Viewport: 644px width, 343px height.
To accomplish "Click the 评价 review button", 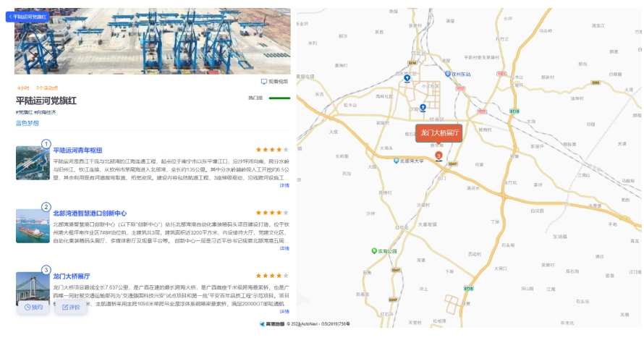I will coord(71,308).
